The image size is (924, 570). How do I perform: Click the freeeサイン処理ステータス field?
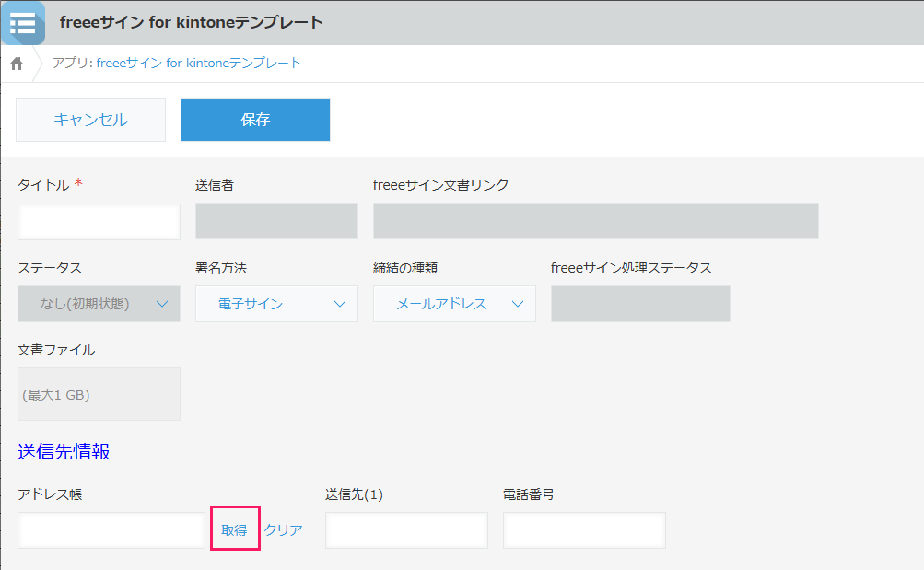[x=640, y=304]
